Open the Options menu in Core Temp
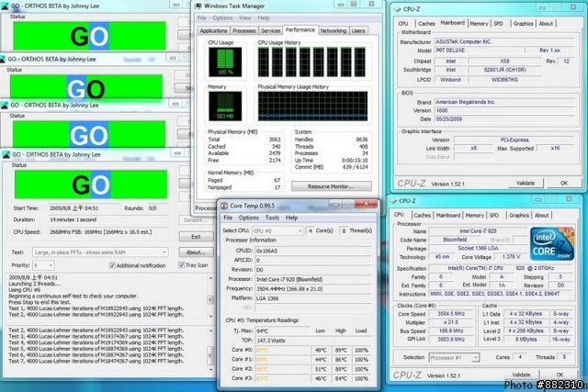 pos(249,218)
